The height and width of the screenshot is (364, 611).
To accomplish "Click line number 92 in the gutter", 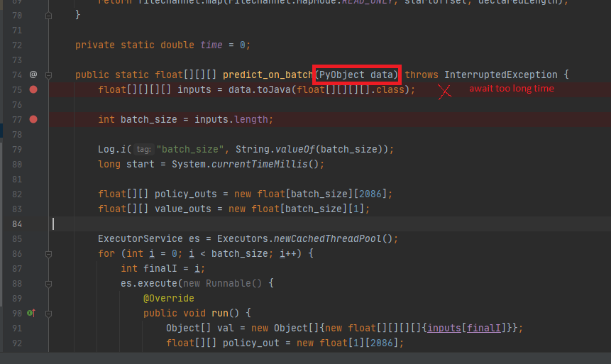I will (17, 343).
